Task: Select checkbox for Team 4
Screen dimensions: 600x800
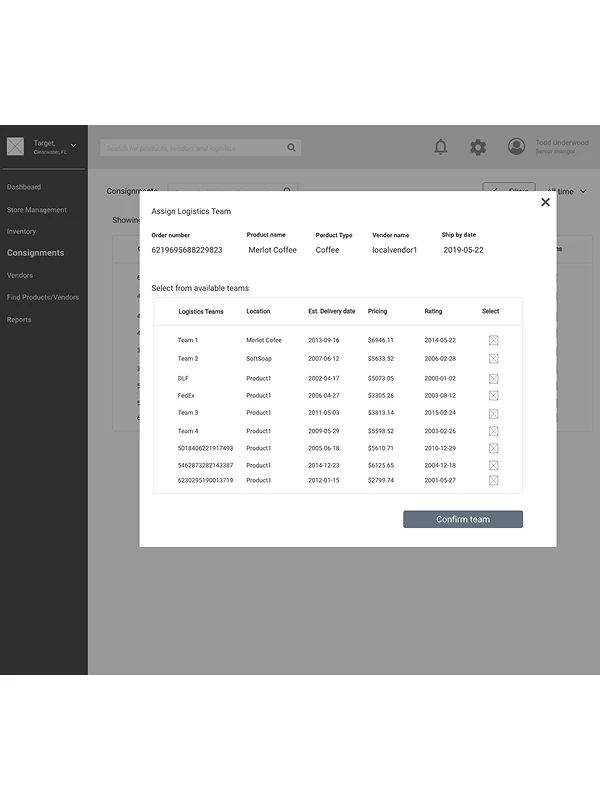Action: [x=493, y=431]
